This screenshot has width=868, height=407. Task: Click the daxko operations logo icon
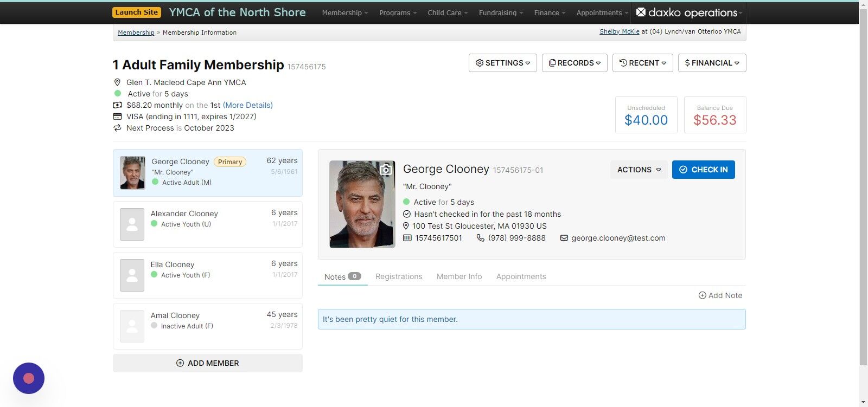pyautogui.click(x=641, y=12)
